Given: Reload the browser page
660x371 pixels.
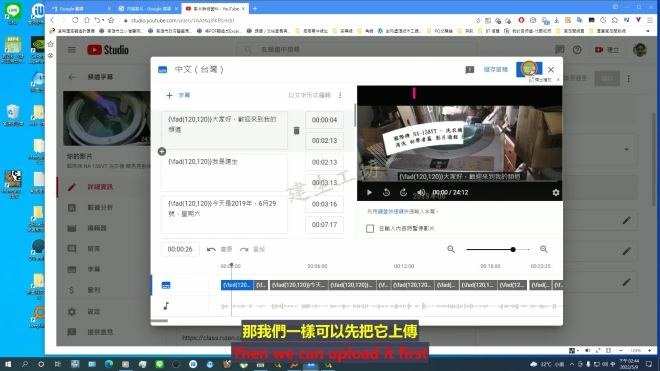Looking at the screenshot, I should (75, 20).
